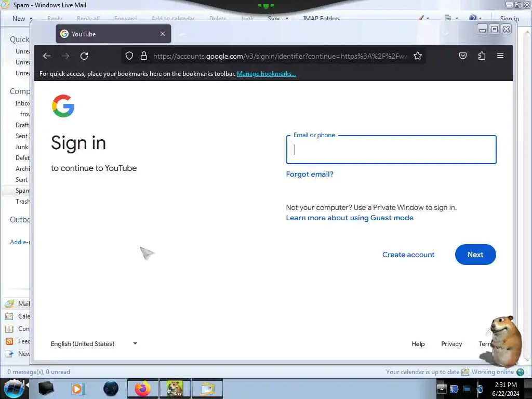Close the YouTube browser tab
The width and height of the screenshot is (532, 399).
click(x=163, y=34)
